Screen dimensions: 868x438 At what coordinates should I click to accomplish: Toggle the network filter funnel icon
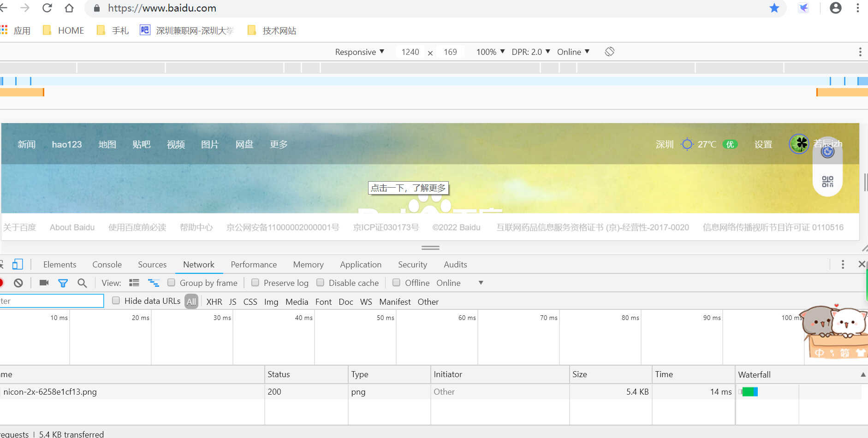click(63, 283)
